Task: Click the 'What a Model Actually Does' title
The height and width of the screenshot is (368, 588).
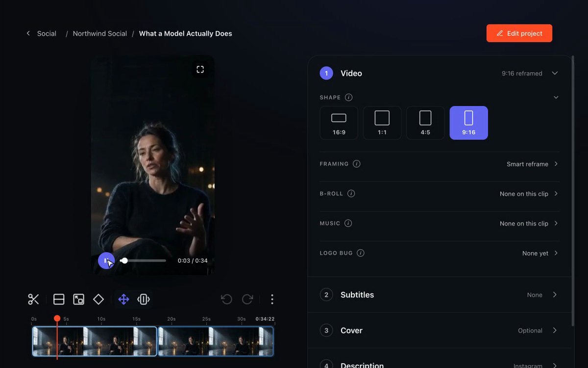Action: (x=186, y=33)
